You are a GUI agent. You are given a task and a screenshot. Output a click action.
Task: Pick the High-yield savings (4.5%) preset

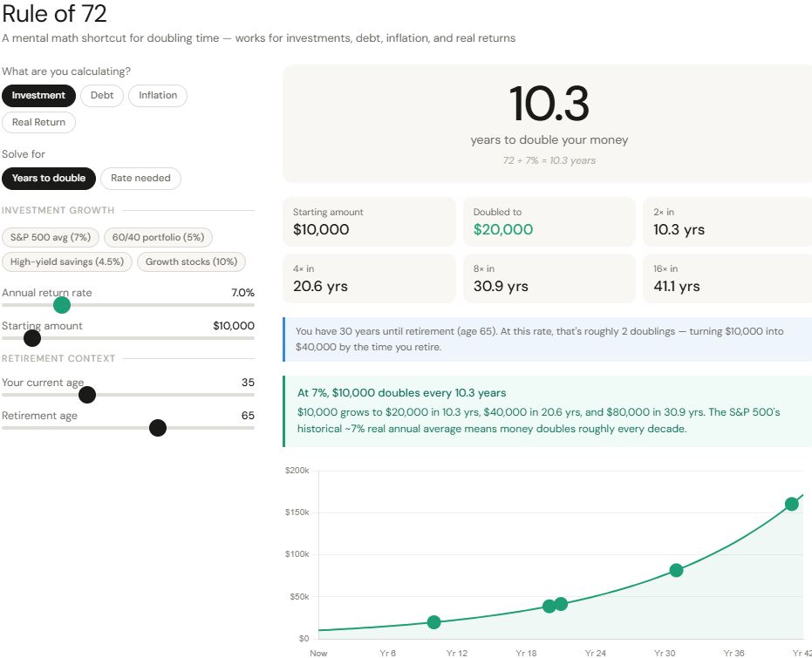click(x=67, y=261)
